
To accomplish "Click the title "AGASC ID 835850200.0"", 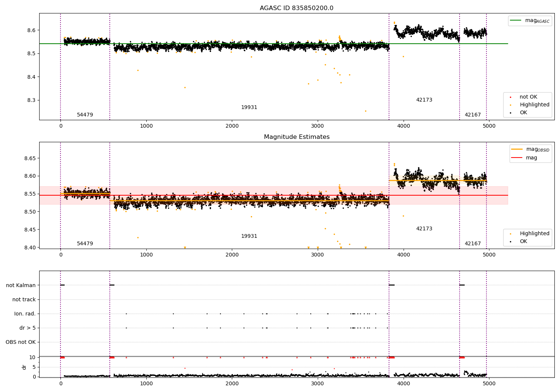I will 296,8.
